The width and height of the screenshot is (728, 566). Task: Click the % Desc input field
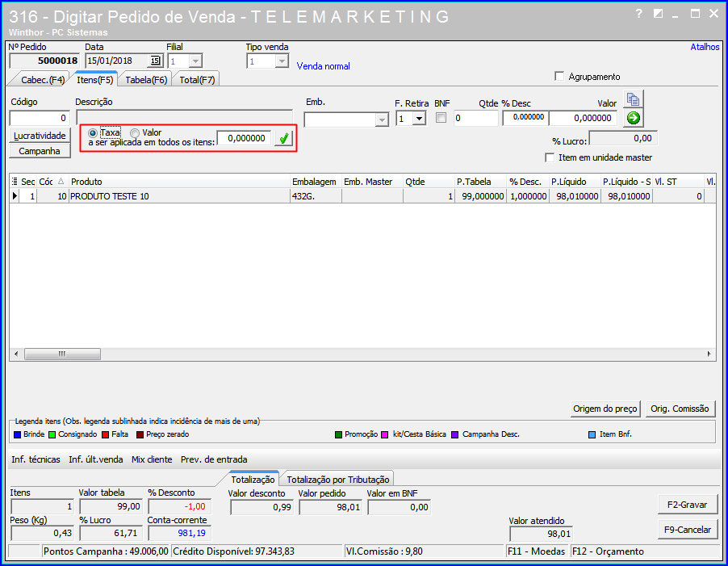coord(525,117)
